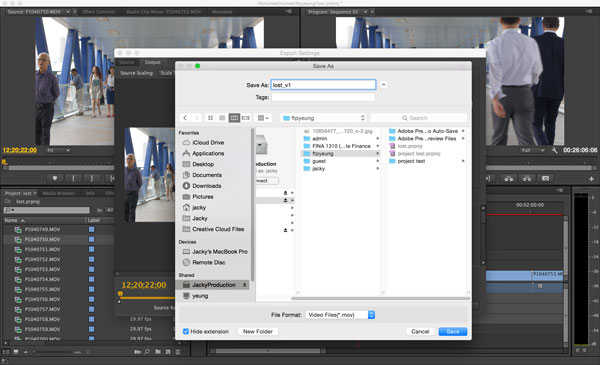
Task: Toggle label color of P1040749.MOV
Action: click(91, 230)
